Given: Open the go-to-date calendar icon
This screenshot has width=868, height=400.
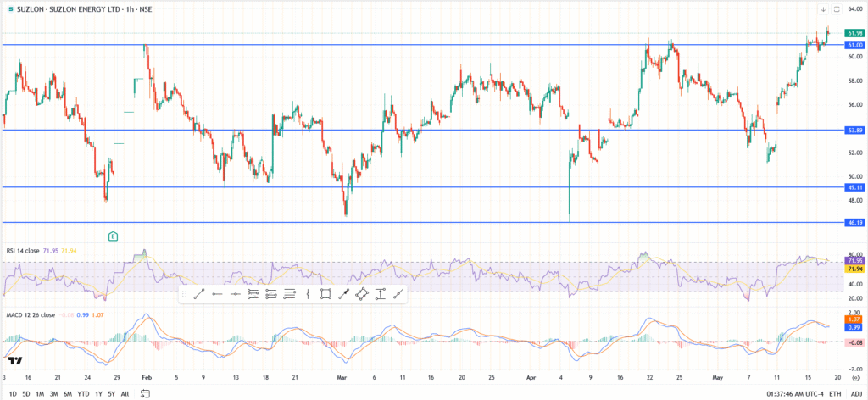Looking at the screenshot, I should tap(146, 393).
